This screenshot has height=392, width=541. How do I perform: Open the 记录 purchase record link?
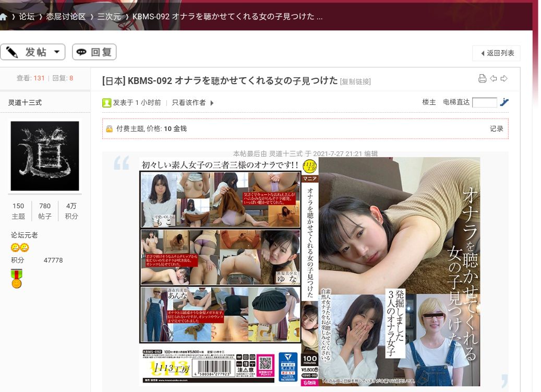pyautogui.click(x=497, y=129)
